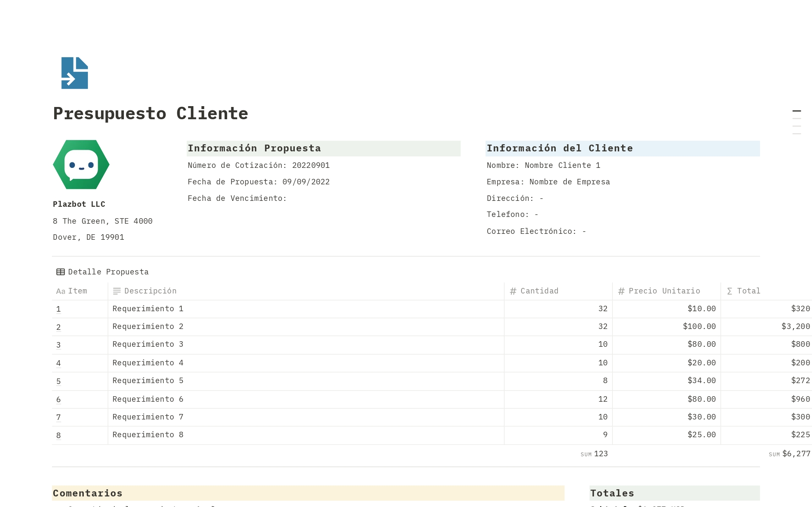Open the Cantidad column header menu
Viewport: 812px width, 507px height.
click(539, 291)
